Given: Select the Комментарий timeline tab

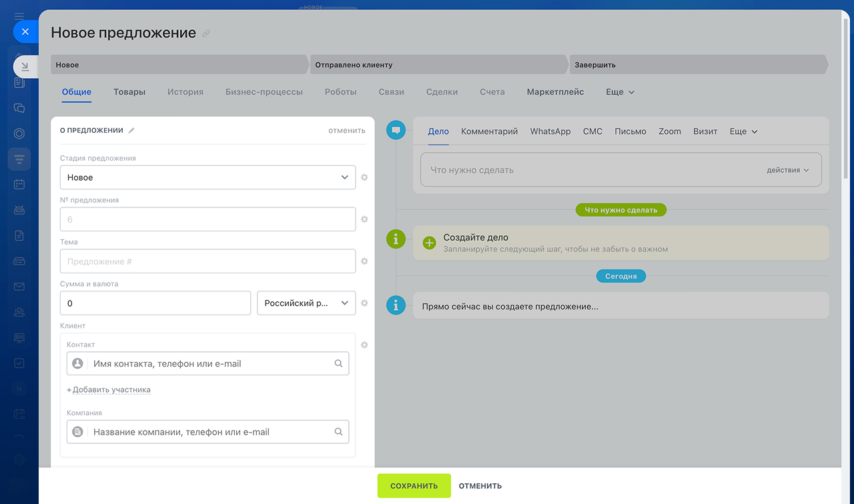Looking at the screenshot, I should coord(490,131).
